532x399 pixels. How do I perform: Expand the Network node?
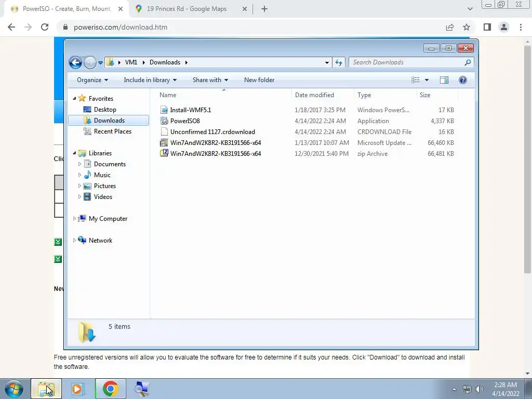pos(75,240)
